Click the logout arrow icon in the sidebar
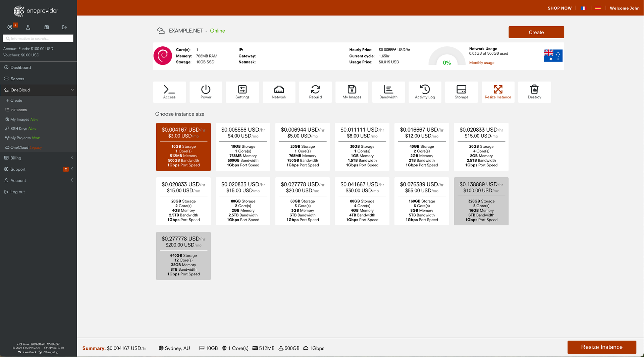The image size is (644, 357). (x=64, y=27)
